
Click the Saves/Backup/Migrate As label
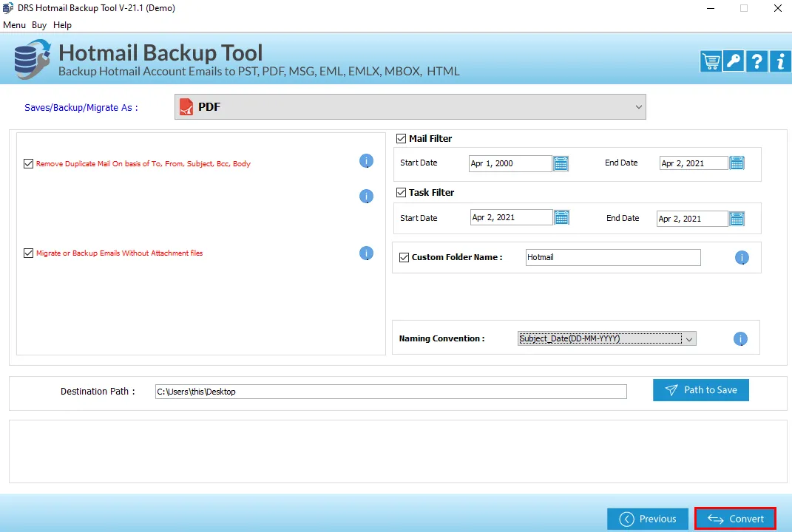pos(81,108)
